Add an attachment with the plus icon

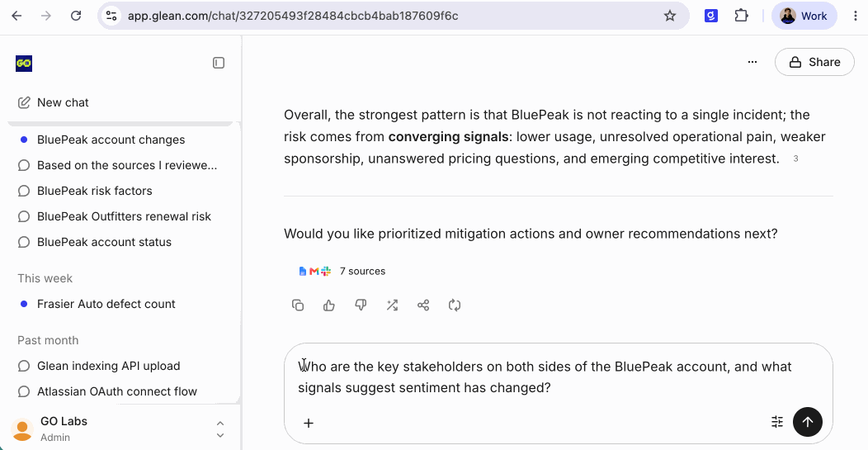pos(309,423)
